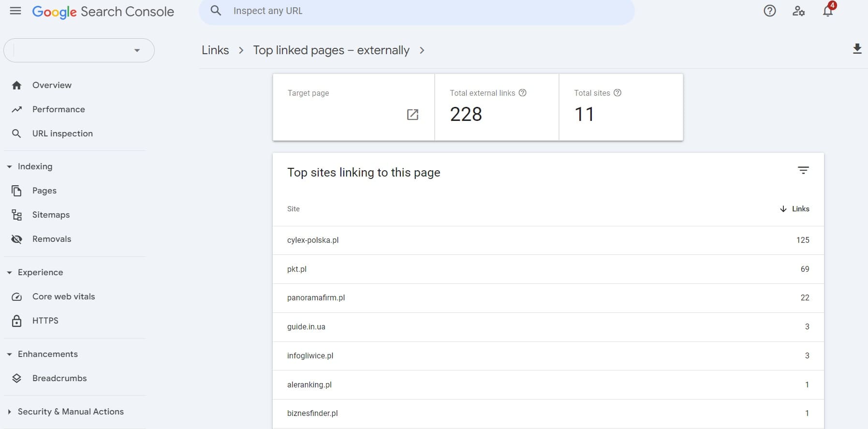Collapse the Enhancements section

(9, 354)
